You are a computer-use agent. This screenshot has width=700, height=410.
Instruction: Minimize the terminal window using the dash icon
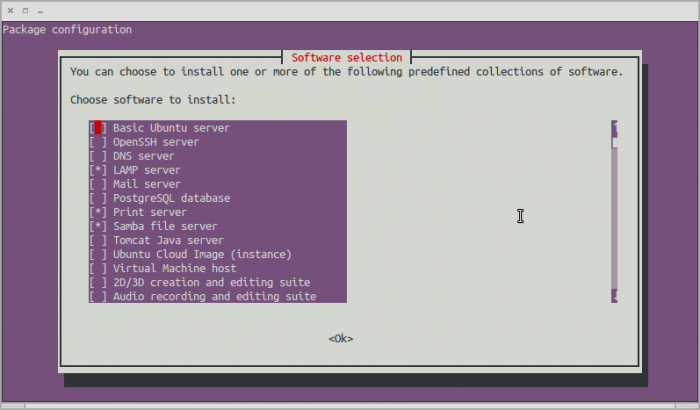coord(42,9)
